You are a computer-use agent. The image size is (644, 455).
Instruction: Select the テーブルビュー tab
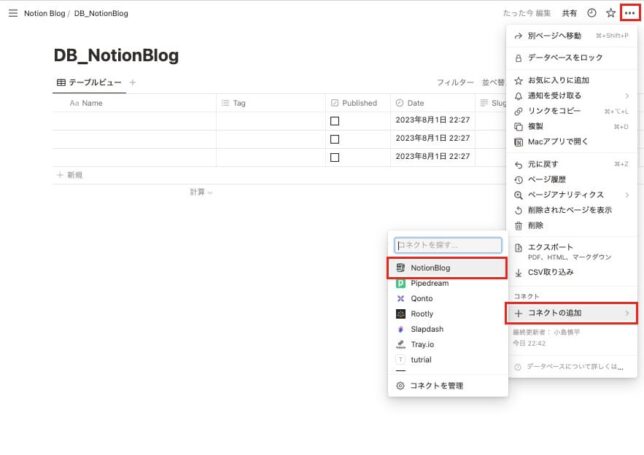coord(89,83)
